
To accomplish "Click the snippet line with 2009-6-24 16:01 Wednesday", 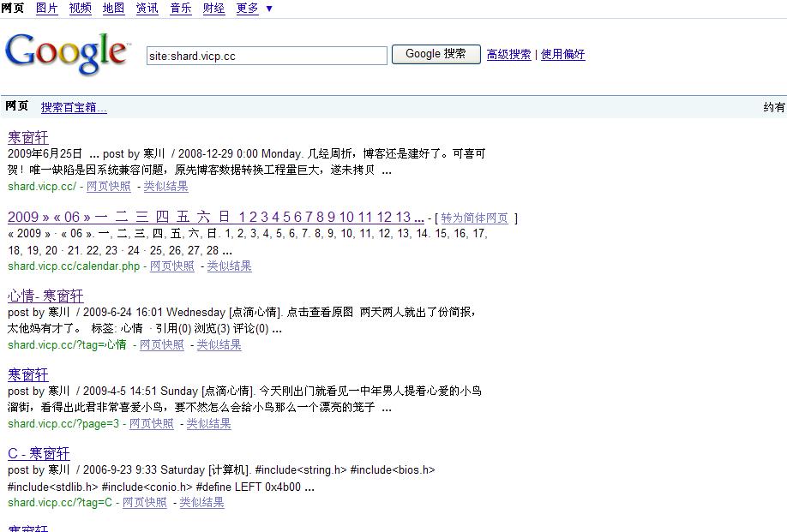I will click(242, 312).
